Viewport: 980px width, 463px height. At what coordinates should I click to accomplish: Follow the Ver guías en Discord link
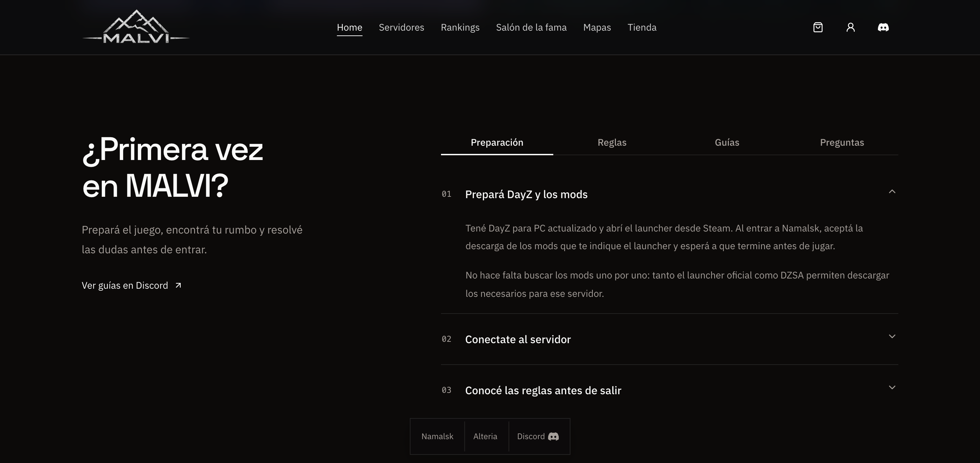[x=132, y=286]
